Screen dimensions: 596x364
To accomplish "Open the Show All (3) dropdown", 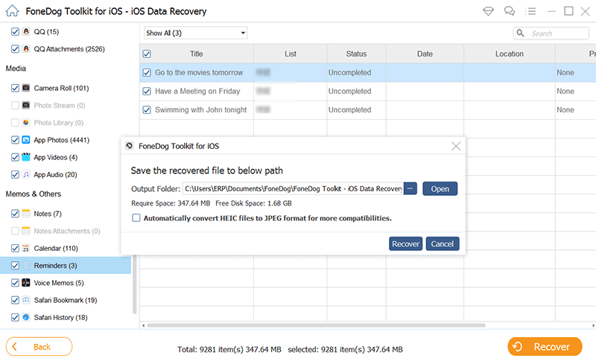I will point(196,33).
